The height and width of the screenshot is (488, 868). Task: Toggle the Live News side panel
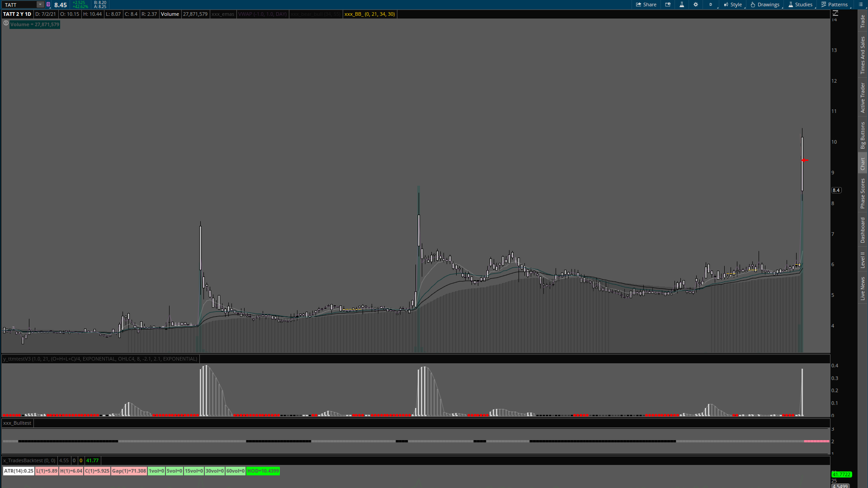click(863, 288)
